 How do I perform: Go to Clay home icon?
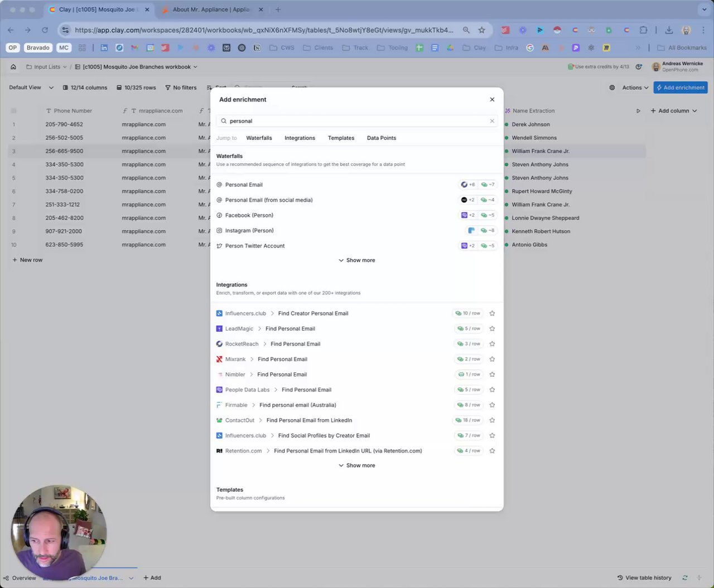[x=13, y=67]
